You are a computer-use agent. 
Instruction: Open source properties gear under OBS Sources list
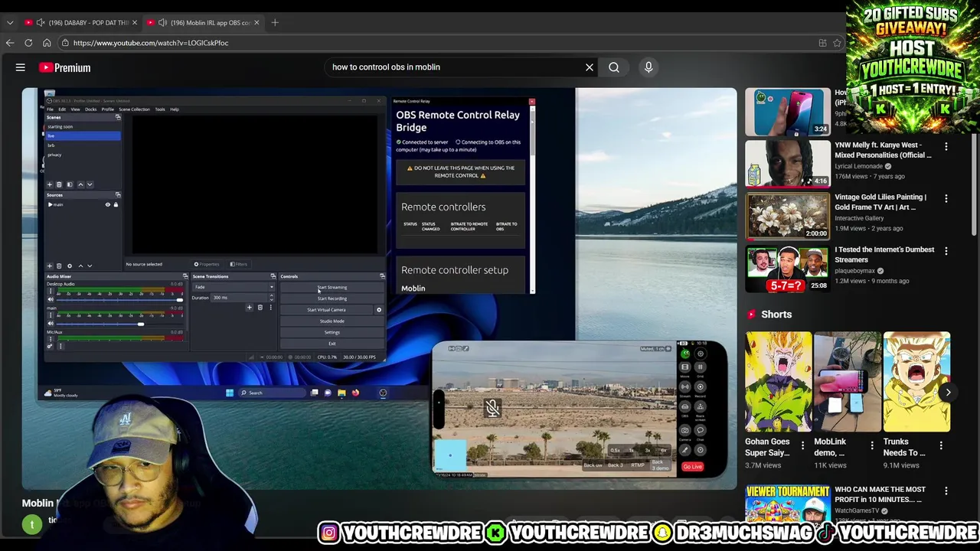[70, 266]
